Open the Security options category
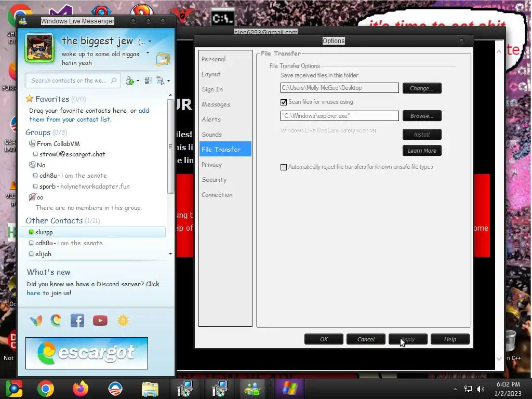Viewport: 532px width, 399px height. 225,179
